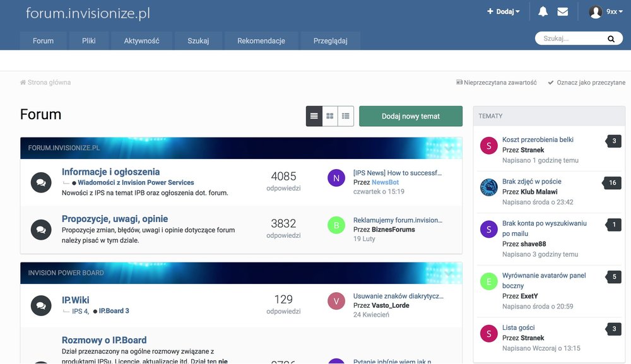Open the messages envelope icon
This screenshot has height=364, width=631.
coord(562,11)
